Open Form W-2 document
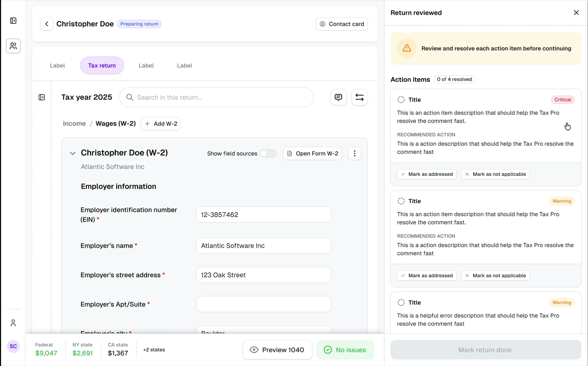This screenshot has height=366, width=588. [x=312, y=153]
